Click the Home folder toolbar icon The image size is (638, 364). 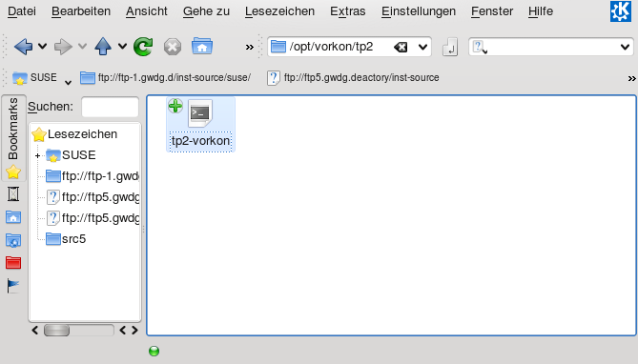coord(202,47)
